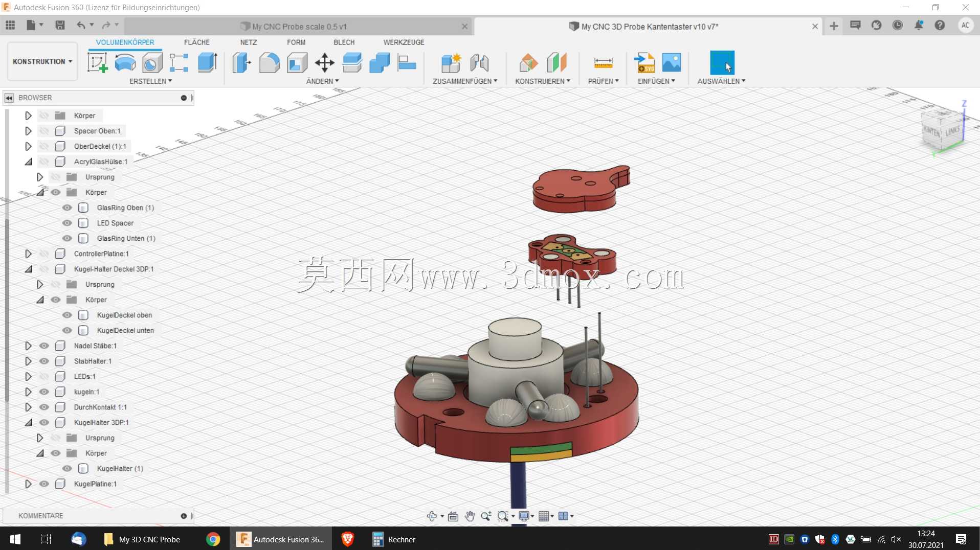Open Grid and Snaps settings
Image resolution: width=980 pixels, height=550 pixels.
tap(544, 516)
